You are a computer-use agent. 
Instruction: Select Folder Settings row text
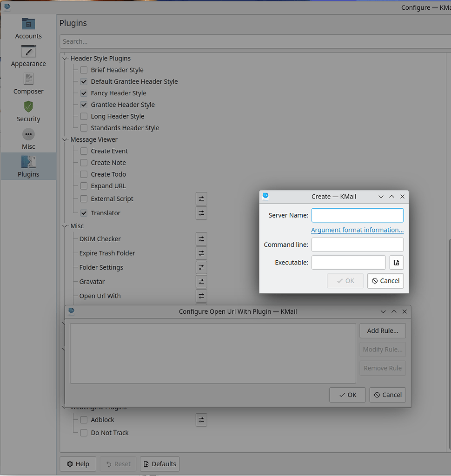coord(101,267)
